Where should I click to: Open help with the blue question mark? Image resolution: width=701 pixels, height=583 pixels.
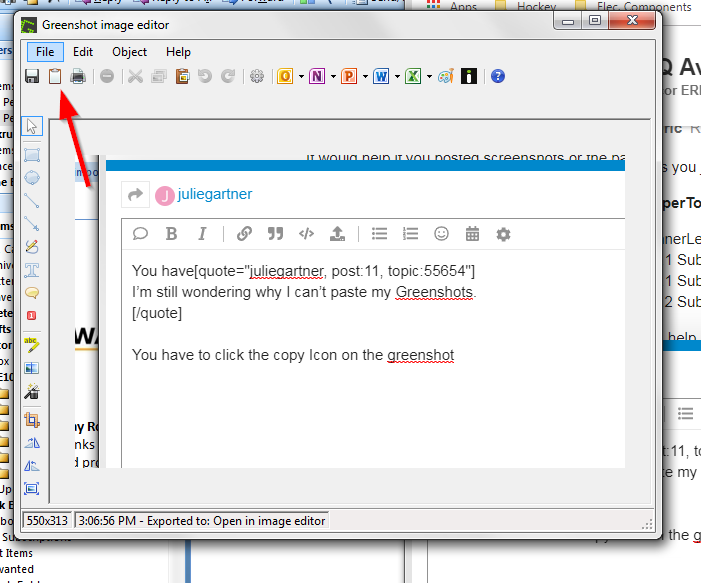pos(498,76)
